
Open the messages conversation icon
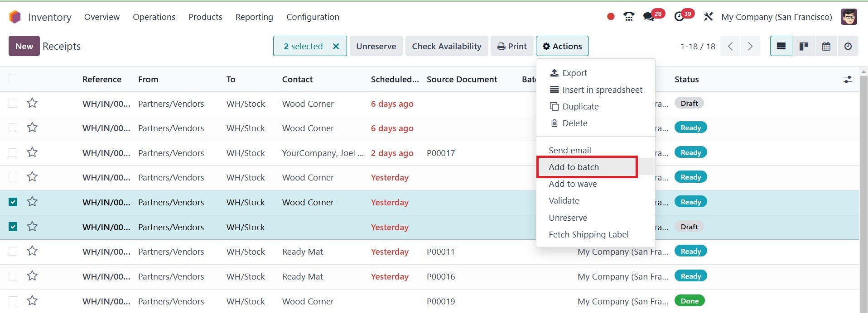(x=649, y=17)
